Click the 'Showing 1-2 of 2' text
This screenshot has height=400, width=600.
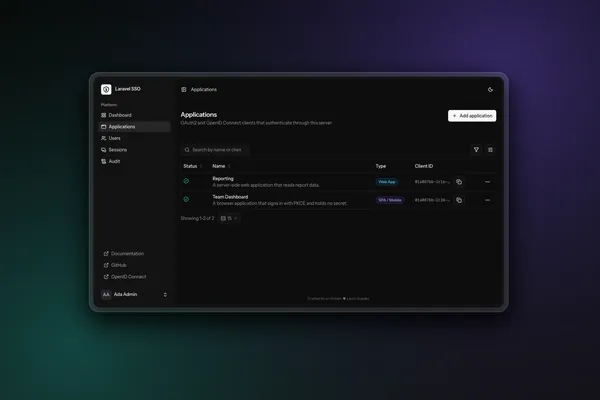pyautogui.click(x=197, y=218)
